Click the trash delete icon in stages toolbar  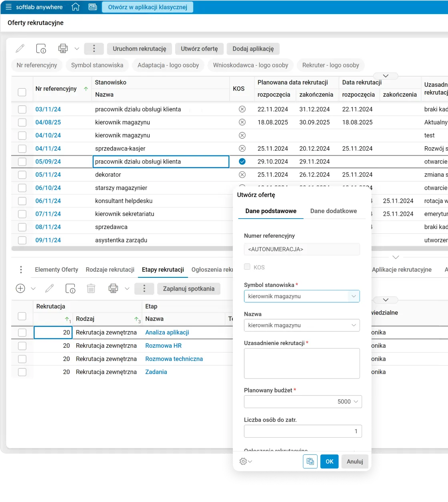[91, 289]
